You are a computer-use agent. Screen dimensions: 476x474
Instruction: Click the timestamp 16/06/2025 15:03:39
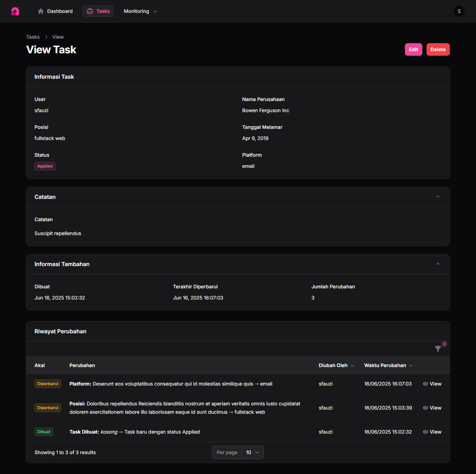pyautogui.click(x=388, y=408)
